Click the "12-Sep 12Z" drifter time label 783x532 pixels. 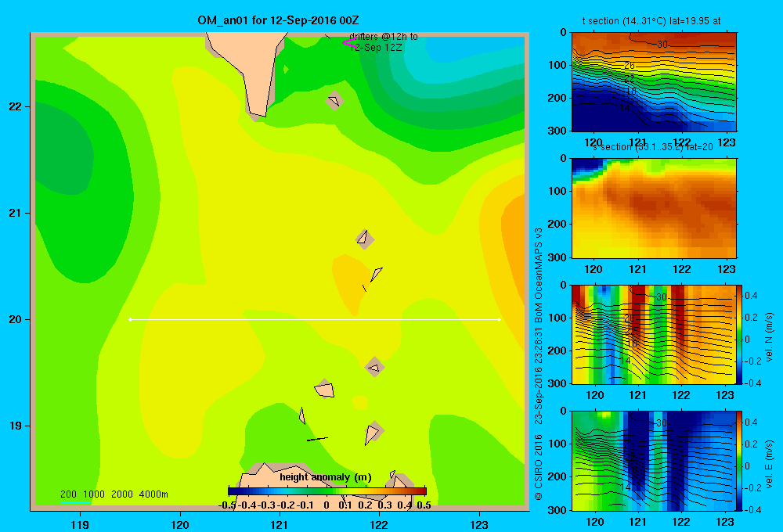tap(376, 48)
